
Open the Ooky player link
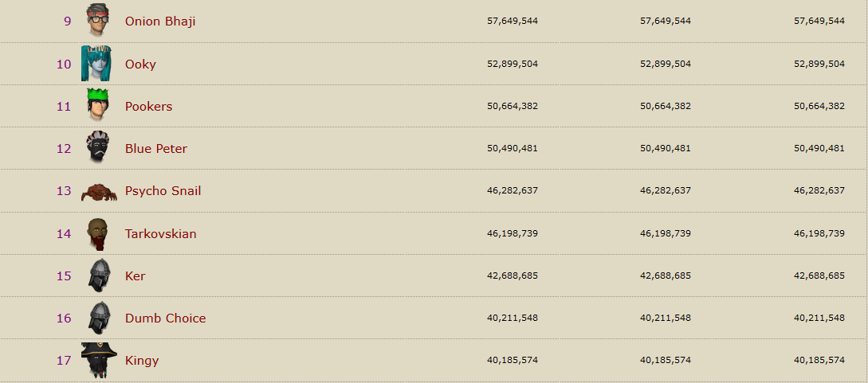point(140,64)
